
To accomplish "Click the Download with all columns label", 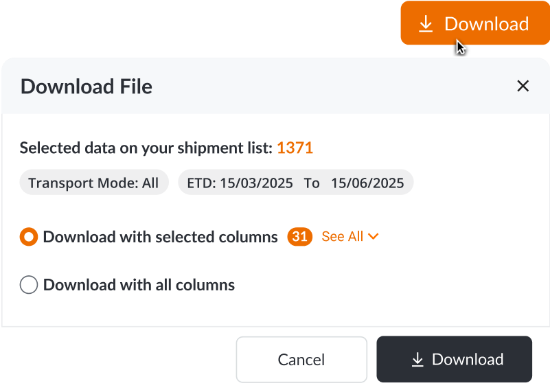I will click(x=139, y=285).
